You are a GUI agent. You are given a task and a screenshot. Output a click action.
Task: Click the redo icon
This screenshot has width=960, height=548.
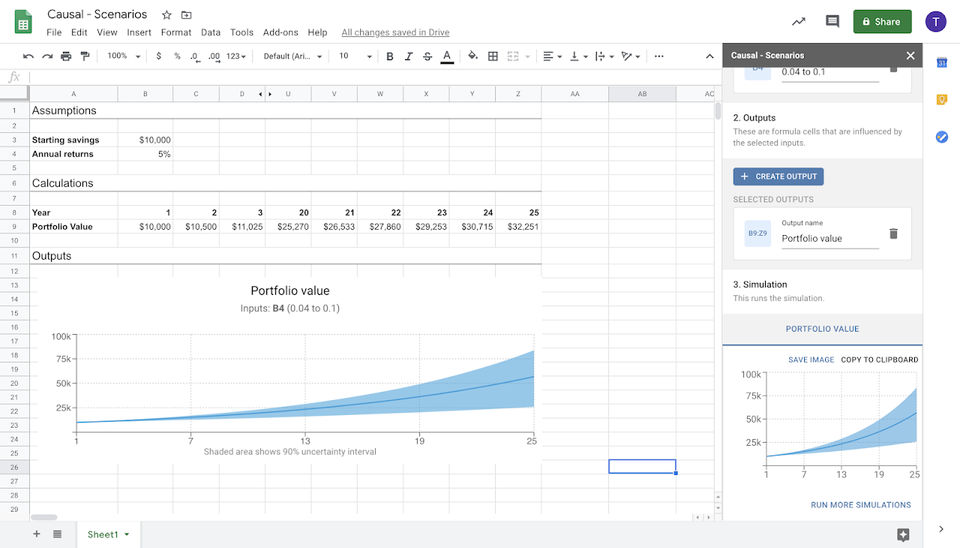[47, 56]
